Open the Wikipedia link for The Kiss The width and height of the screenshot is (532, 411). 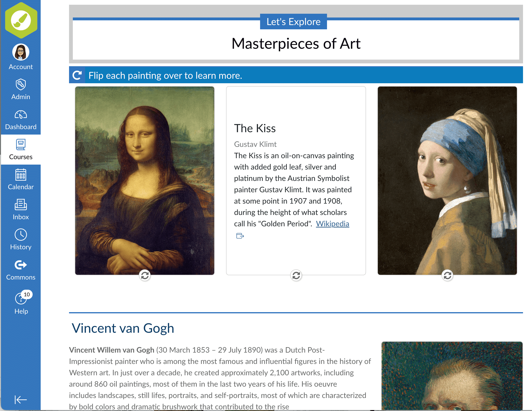tap(332, 224)
